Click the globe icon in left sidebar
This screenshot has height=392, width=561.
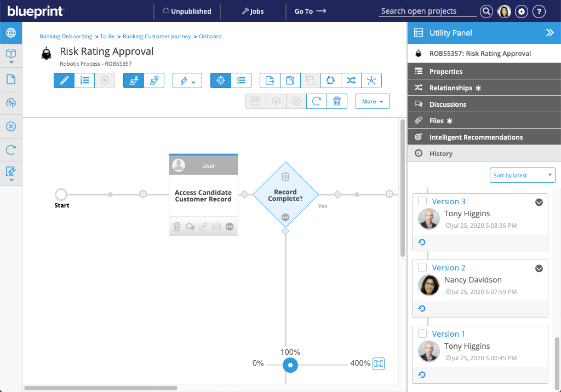[x=11, y=33]
